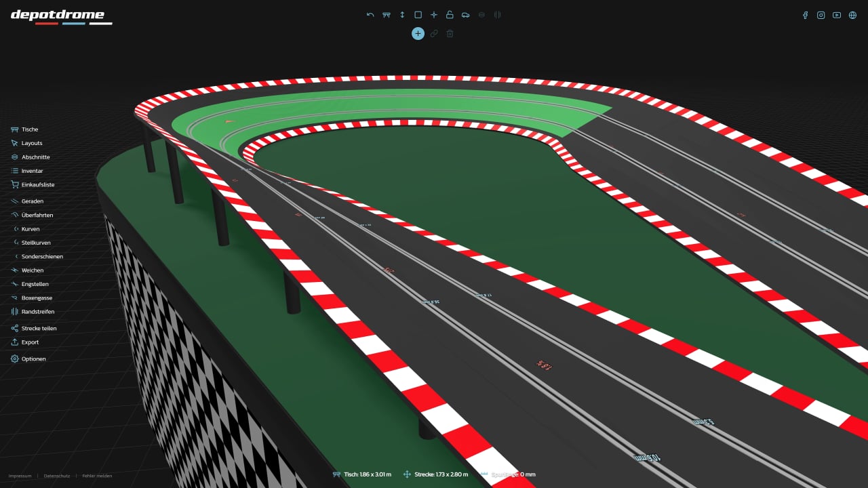Select the Steilkurven track category
This screenshot has width=868, height=488.
click(32, 243)
